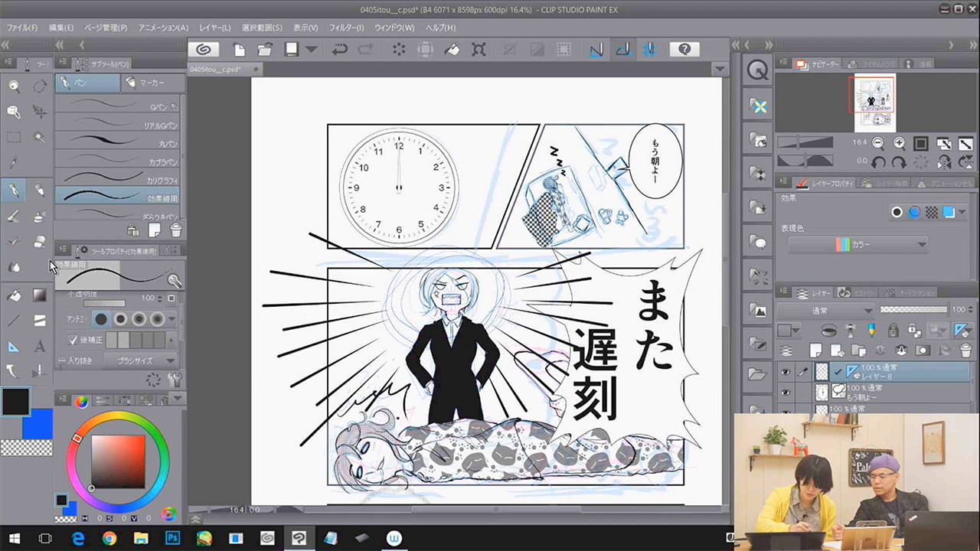Select the Gペン sub tool

coord(118,105)
